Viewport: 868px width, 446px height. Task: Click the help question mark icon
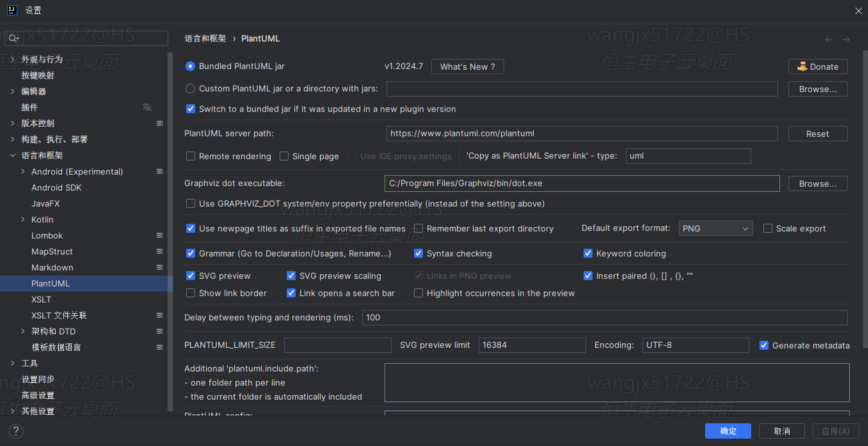coord(16,431)
